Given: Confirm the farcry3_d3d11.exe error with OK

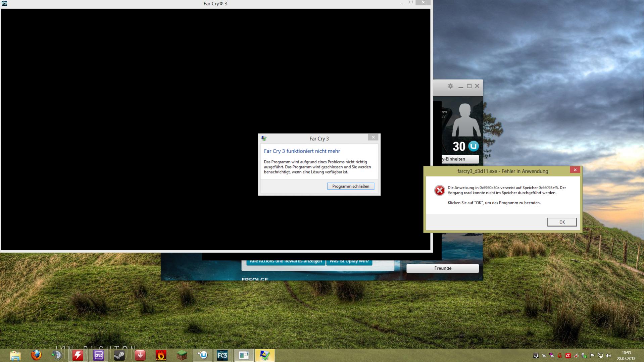Looking at the screenshot, I should click(562, 222).
